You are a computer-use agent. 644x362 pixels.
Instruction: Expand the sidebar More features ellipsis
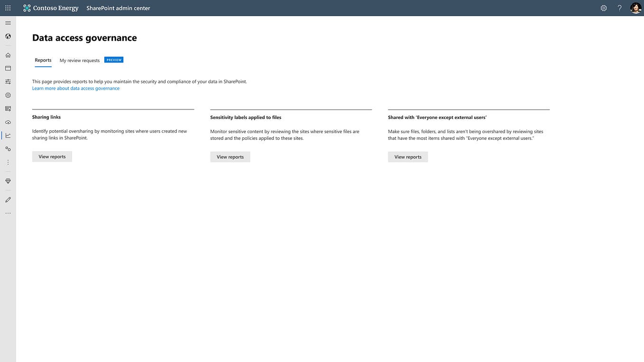point(8,213)
